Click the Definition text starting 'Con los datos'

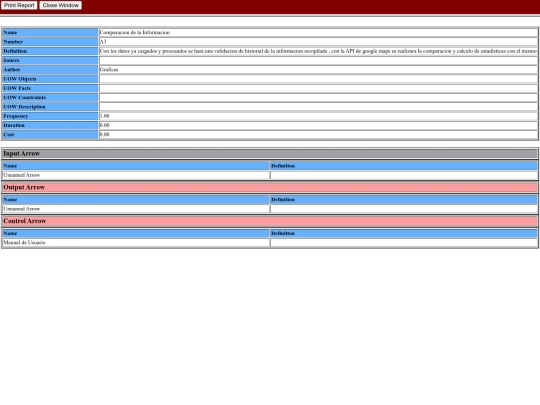coord(318,51)
